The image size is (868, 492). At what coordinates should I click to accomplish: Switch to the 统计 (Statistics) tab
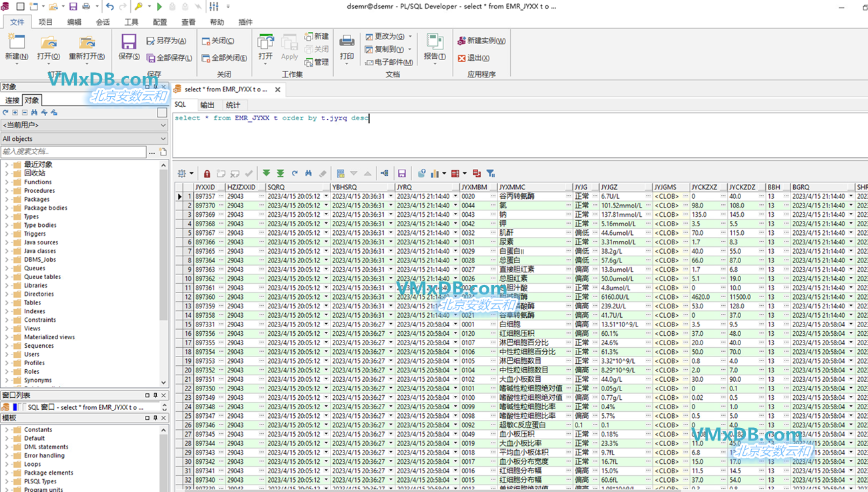coord(233,105)
